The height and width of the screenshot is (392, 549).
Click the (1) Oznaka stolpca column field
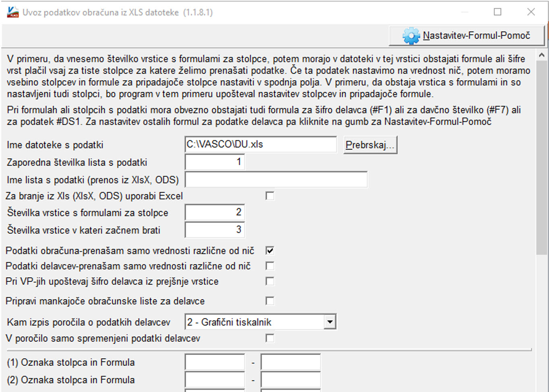[x=215, y=362]
